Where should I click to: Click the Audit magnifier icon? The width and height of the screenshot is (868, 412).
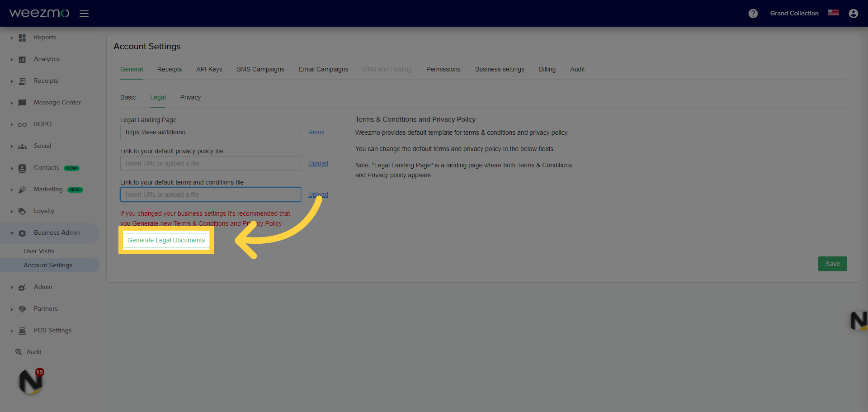click(x=19, y=352)
